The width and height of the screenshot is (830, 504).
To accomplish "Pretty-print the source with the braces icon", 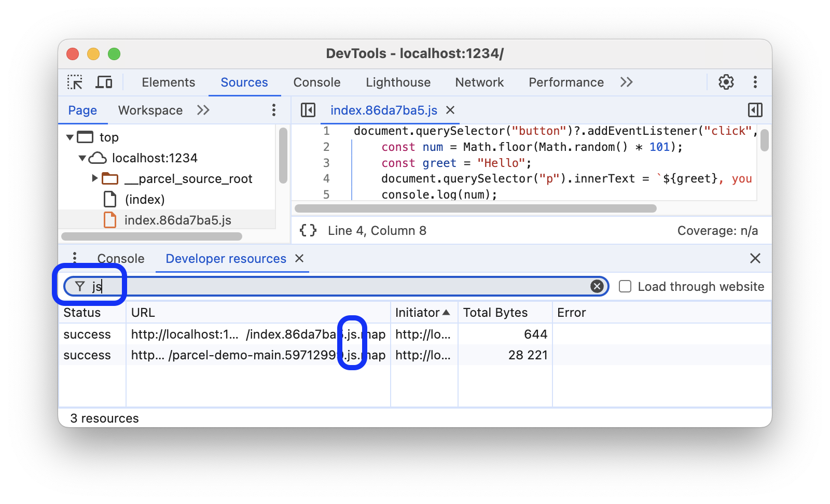I will (x=308, y=230).
